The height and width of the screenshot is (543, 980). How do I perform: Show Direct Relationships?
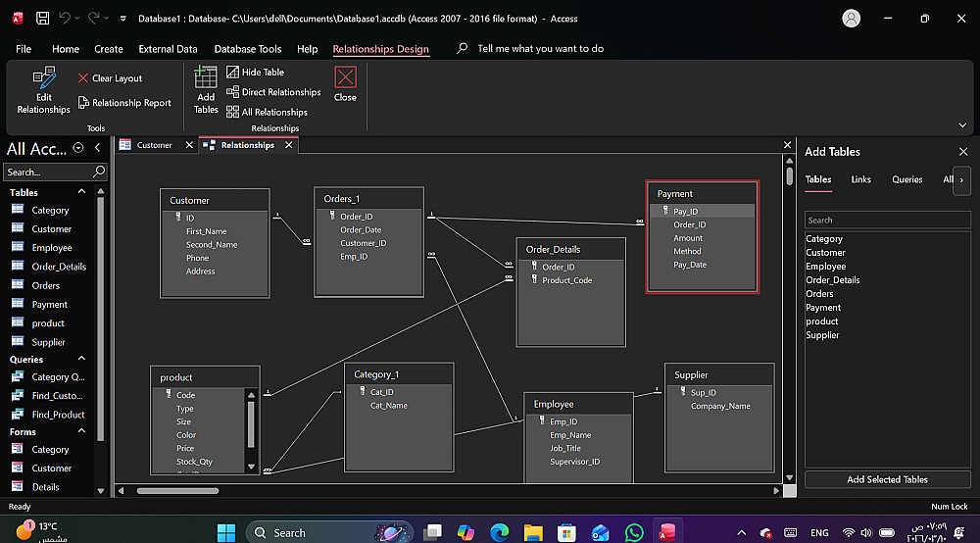(273, 92)
